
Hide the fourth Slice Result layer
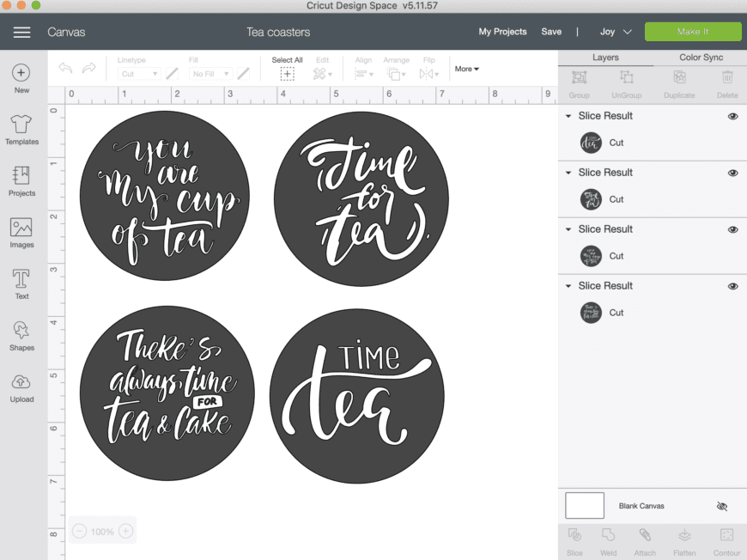pyautogui.click(x=732, y=286)
